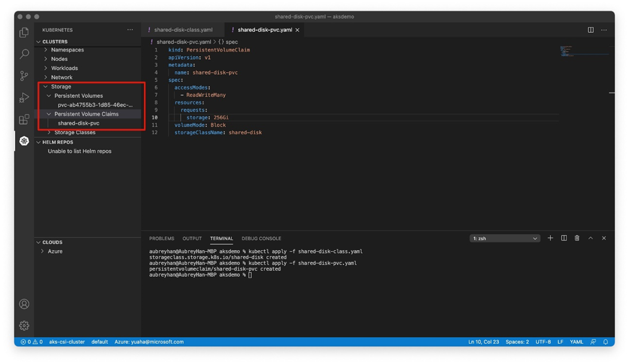Select terminal shell dropdown 1: zsh
Screen dimensions: 629x364
click(505, 238)
